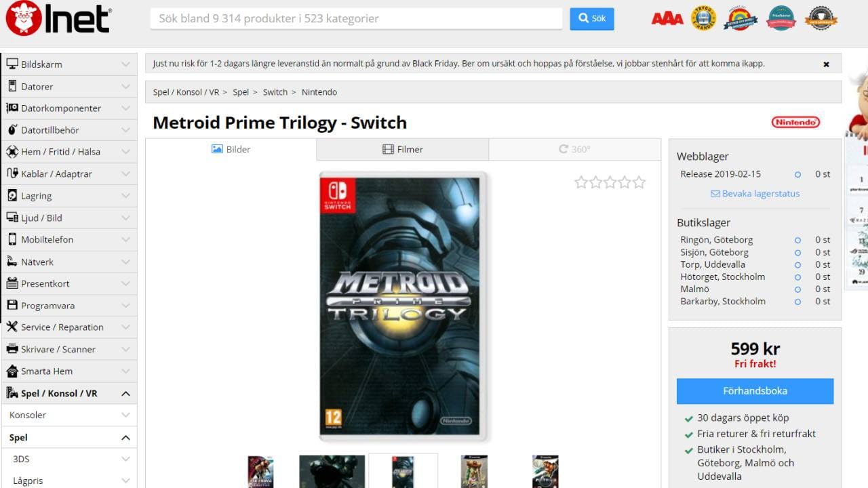Expand the Lagring category chevron
The image size is (868, 488).
(x=125, y=196)
